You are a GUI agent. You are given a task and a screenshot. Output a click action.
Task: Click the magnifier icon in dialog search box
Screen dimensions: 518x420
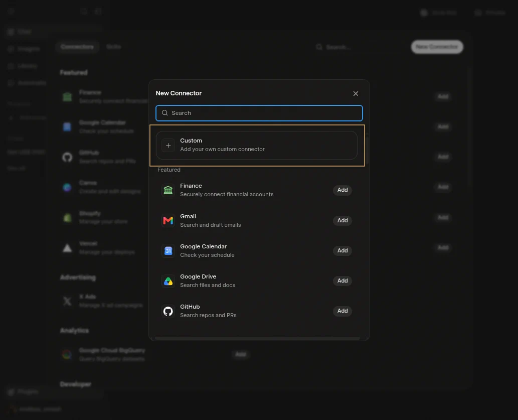click(165, 113)
